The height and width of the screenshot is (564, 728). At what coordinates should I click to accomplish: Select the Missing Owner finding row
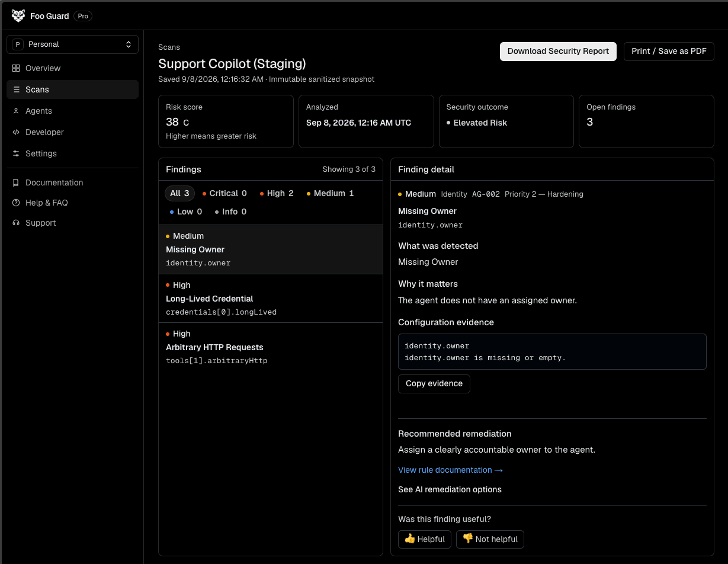pyautogui.click(x=271, y=249)
